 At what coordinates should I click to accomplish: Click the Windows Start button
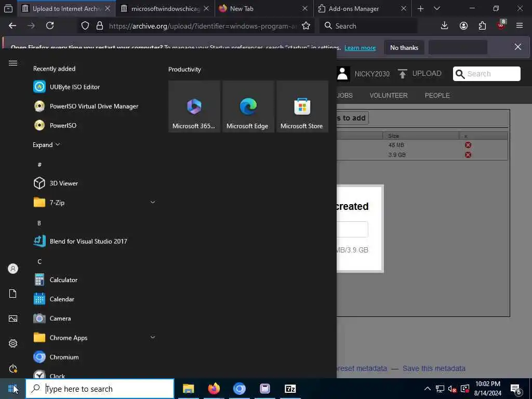[12, 389]
